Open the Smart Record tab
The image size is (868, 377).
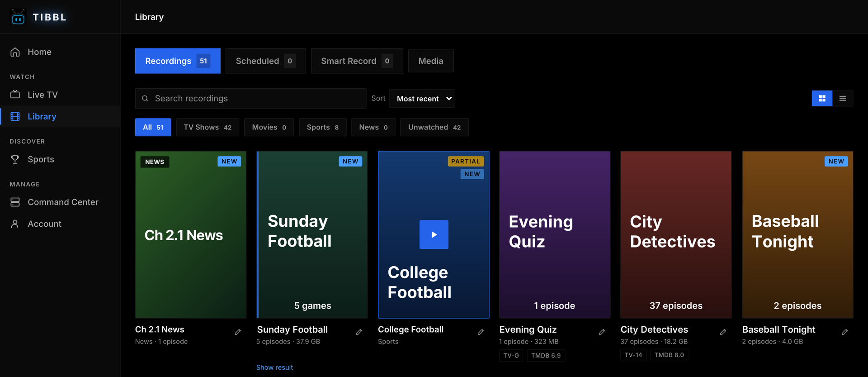(x=357, y=61)
